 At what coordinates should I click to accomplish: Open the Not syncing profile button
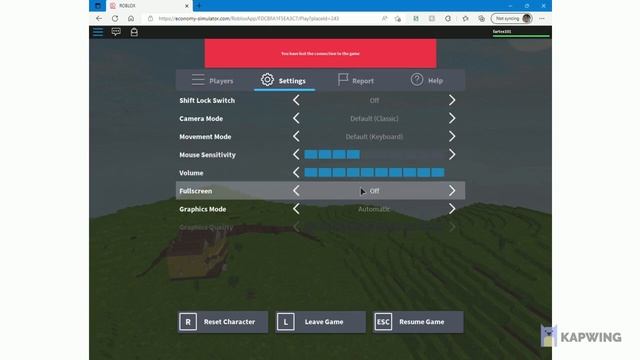pyautogui.click(x=512, y=18)
